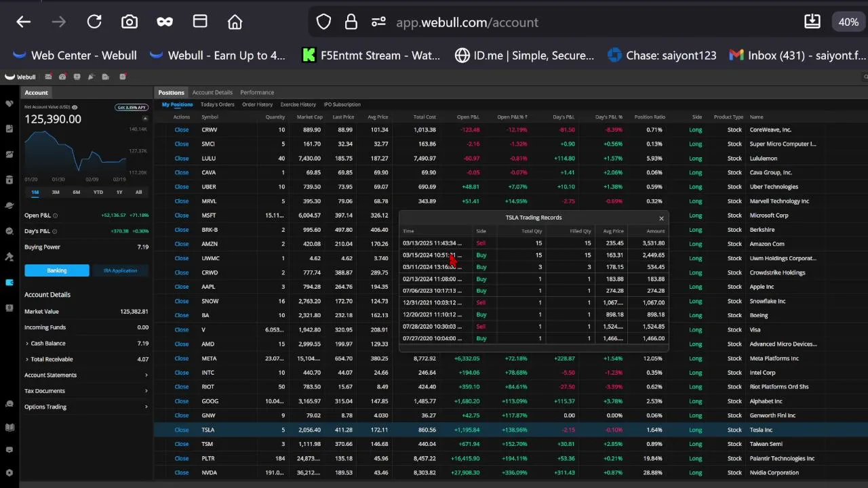Open the mail icon next to Webull logo

click(x=48, y=77)
